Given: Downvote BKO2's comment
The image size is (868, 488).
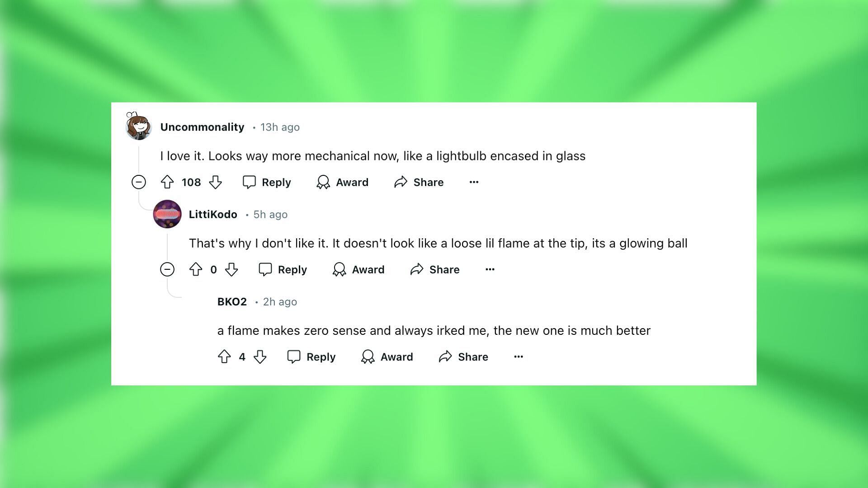Looking at the screenshot, I should pos(260,357).
